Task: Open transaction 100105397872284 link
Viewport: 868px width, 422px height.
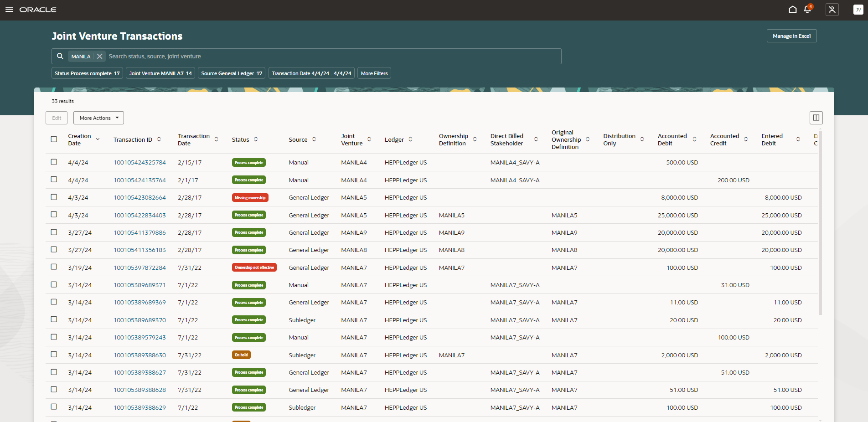Action: (x=139, y=268)
